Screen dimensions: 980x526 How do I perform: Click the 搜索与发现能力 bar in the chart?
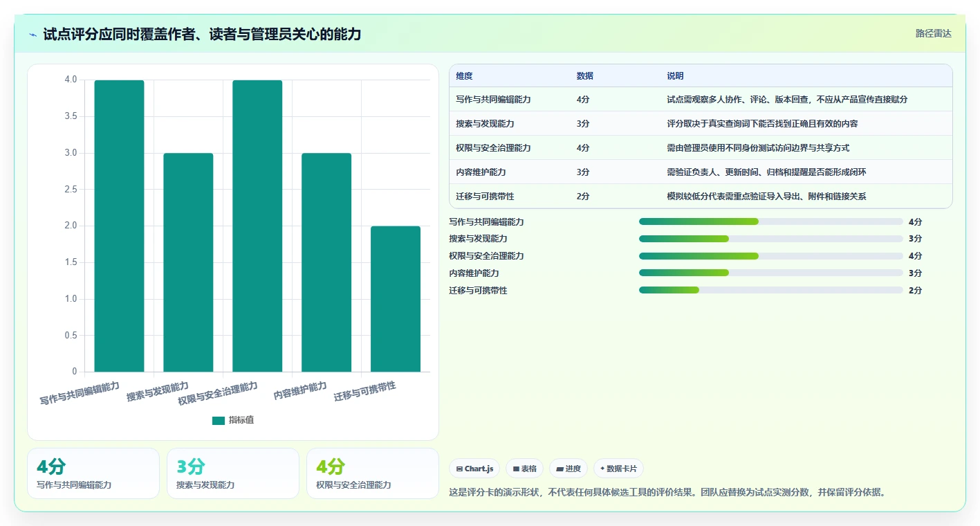(x=188, y=262)
